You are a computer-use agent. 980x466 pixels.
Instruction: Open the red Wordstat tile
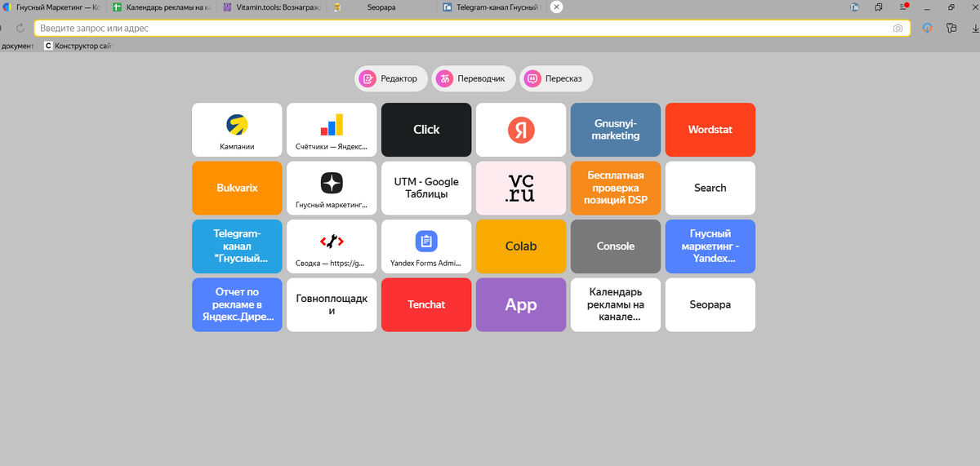[x=710, y=130]
